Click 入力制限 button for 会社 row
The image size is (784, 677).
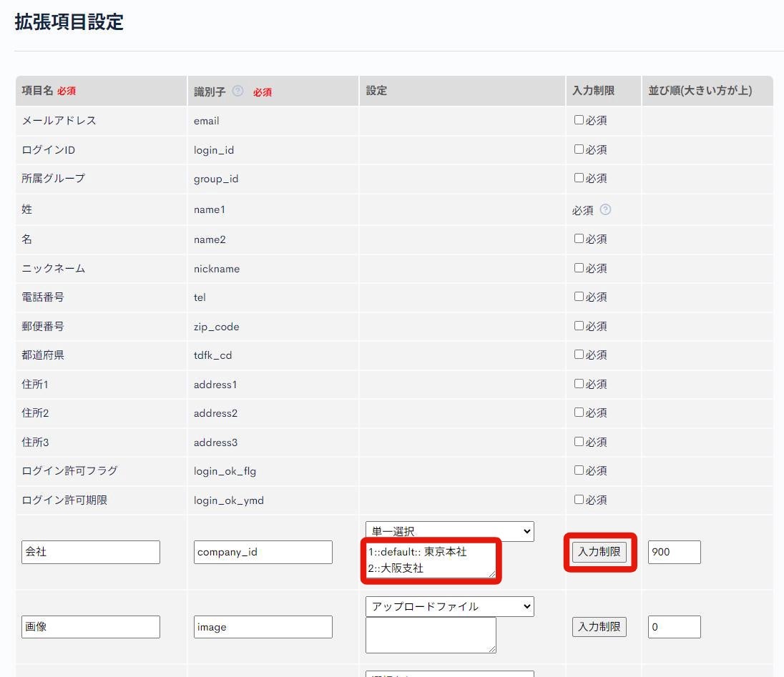[x=599, y=552]
